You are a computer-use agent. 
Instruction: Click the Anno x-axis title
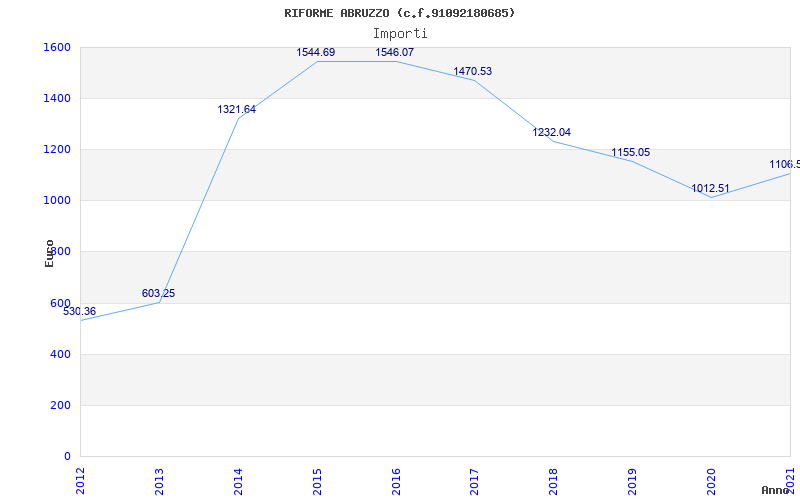point(777,490)
